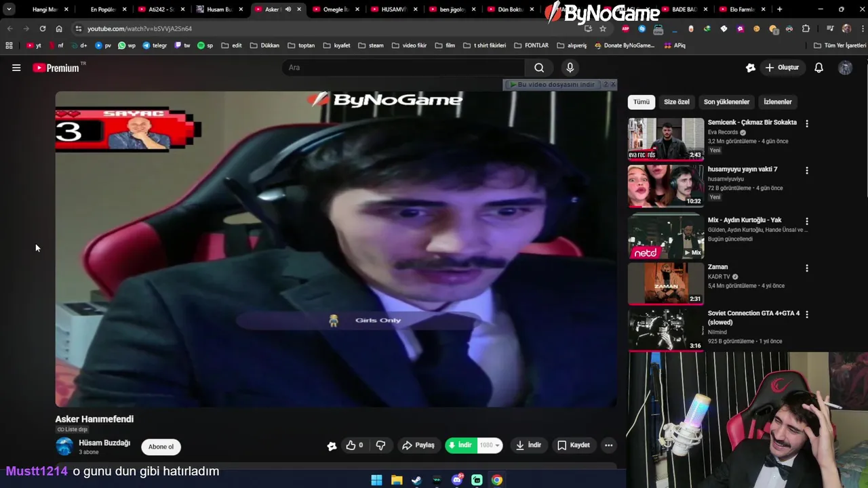
Task: Click the Ara search input field
Action: pyautogui.click(x=403, y=68)
